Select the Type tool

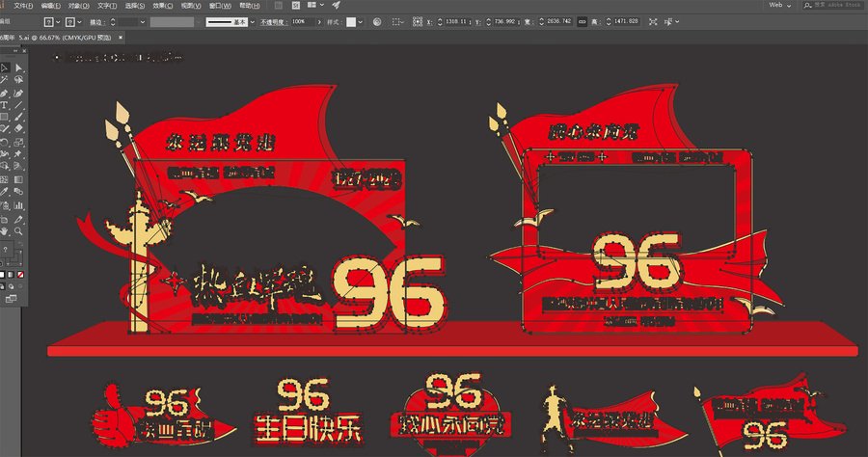point(5,105)
